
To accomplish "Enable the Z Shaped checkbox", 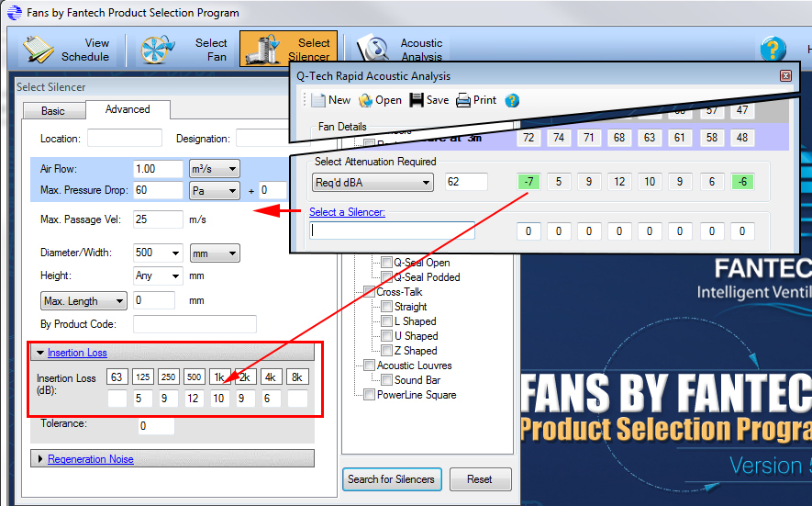I will coord(386,351).
